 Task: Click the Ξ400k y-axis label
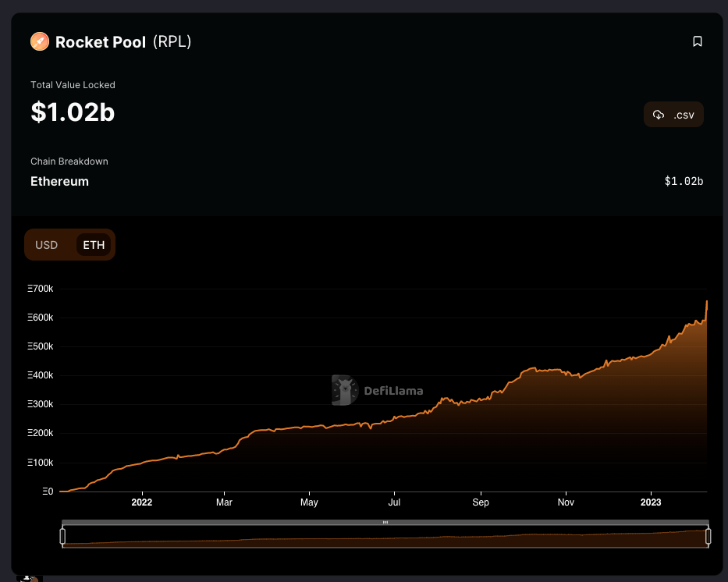pyautogui.click(x=40, y=375)
